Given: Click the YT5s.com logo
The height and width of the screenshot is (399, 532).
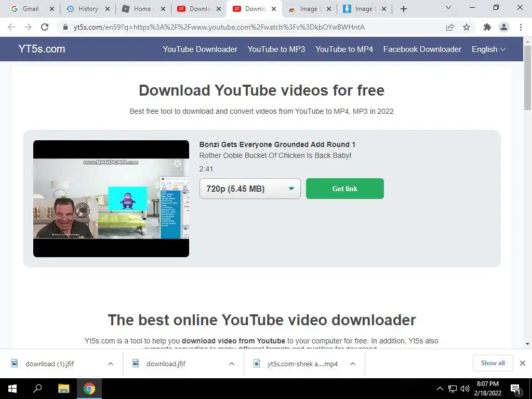Looking at the screenshot, I should 42,49.
